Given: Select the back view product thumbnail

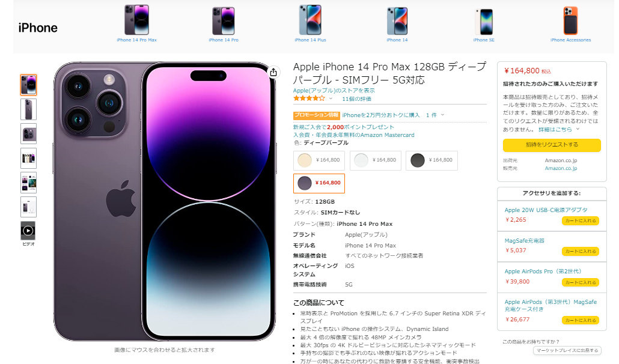Looking at the screenshot, I should pos(28,109).
